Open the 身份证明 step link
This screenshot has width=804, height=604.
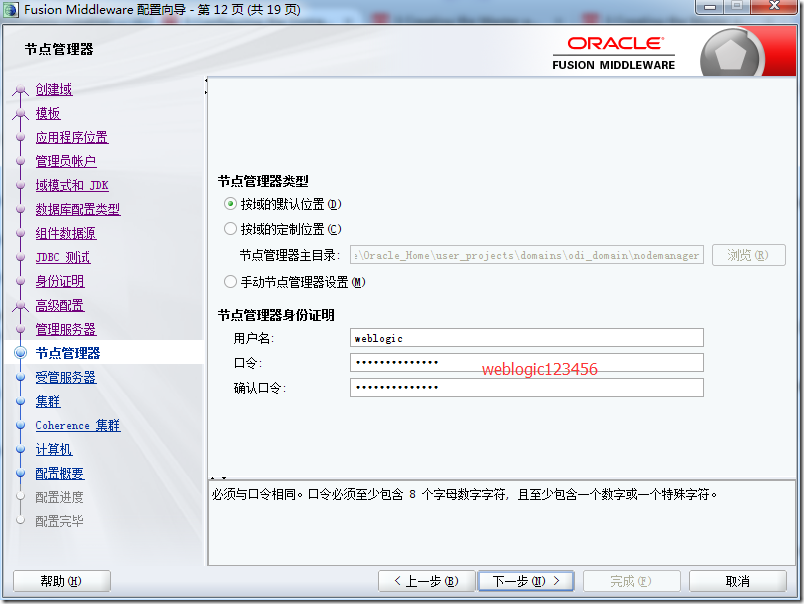pyautogui.click(x=60, y=281)
